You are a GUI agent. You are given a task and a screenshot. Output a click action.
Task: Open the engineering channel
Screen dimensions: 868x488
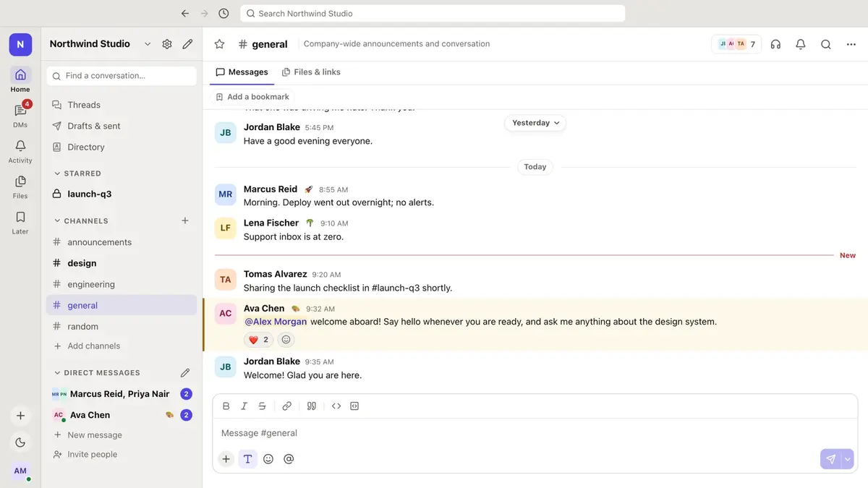(122, 284)
